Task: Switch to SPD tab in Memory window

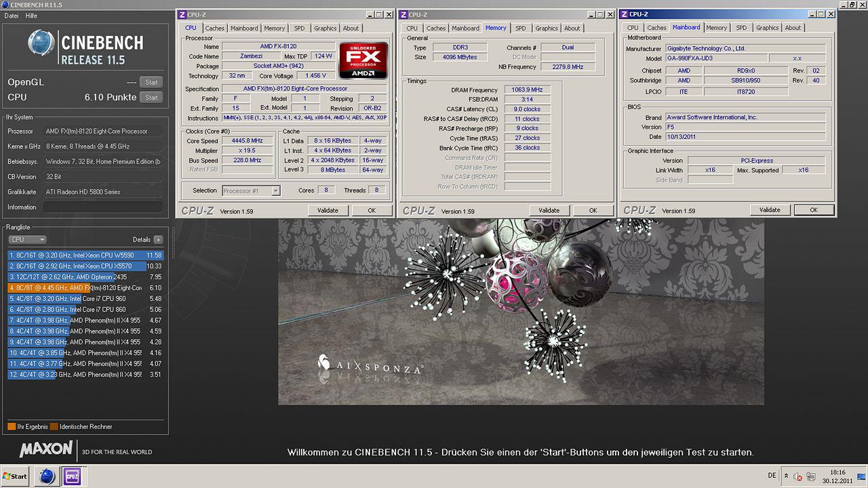Action: coord(520,28)
